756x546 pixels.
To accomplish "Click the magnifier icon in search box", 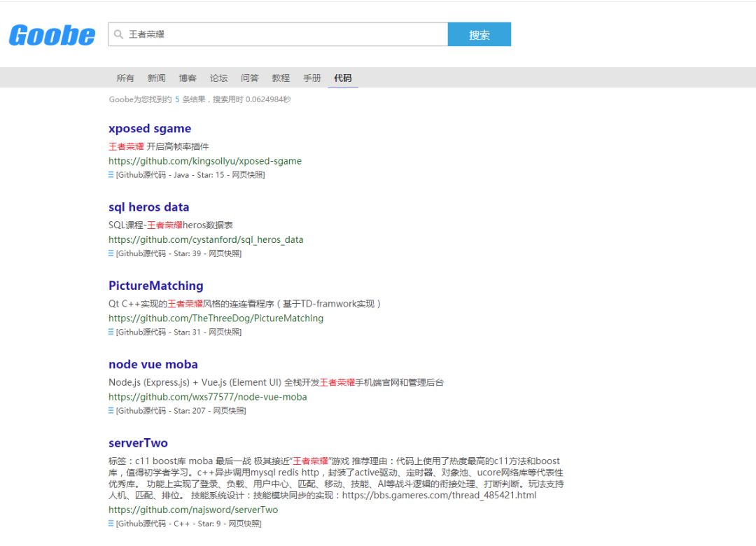I will point(118,34).
